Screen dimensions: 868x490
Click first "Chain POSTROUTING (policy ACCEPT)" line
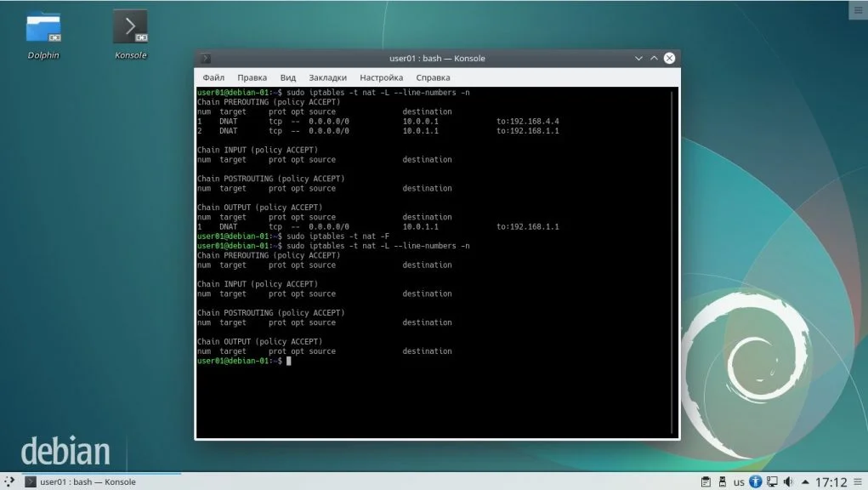tap(270, 179)
